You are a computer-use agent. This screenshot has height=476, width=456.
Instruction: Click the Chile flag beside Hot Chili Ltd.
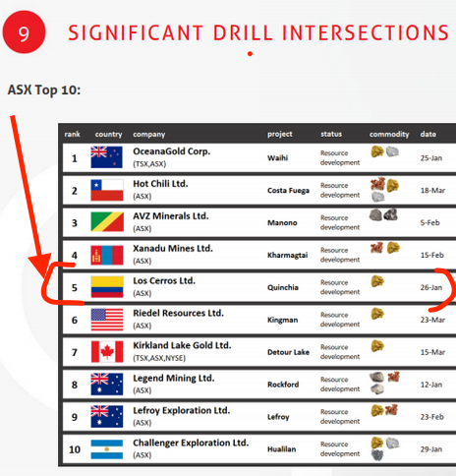pyautogui.click(x=107, y=190)
